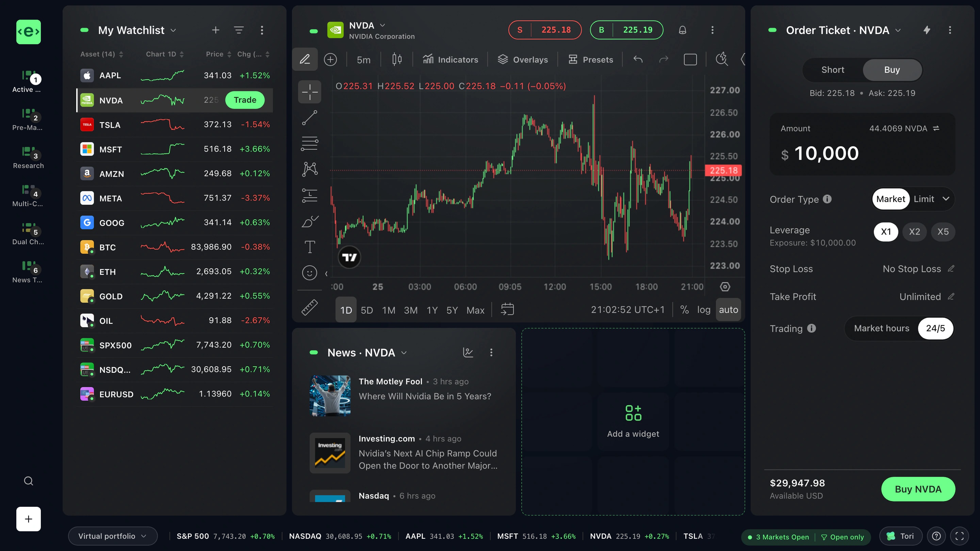The width and height of the screenshot is (980, 551).
Task: Set leverage to X2
Action: [914, 232]
